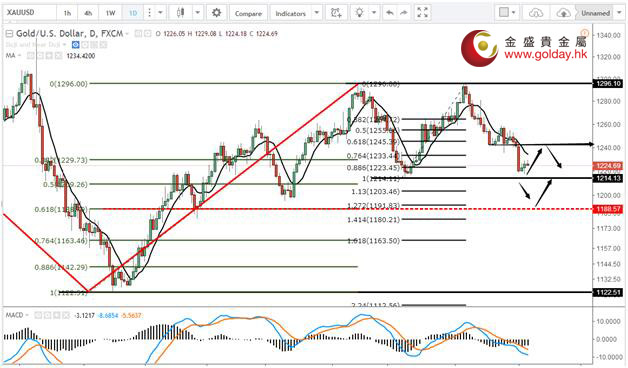
Task: Open the Unnamed layout dropdown
Action: point(596,13)
